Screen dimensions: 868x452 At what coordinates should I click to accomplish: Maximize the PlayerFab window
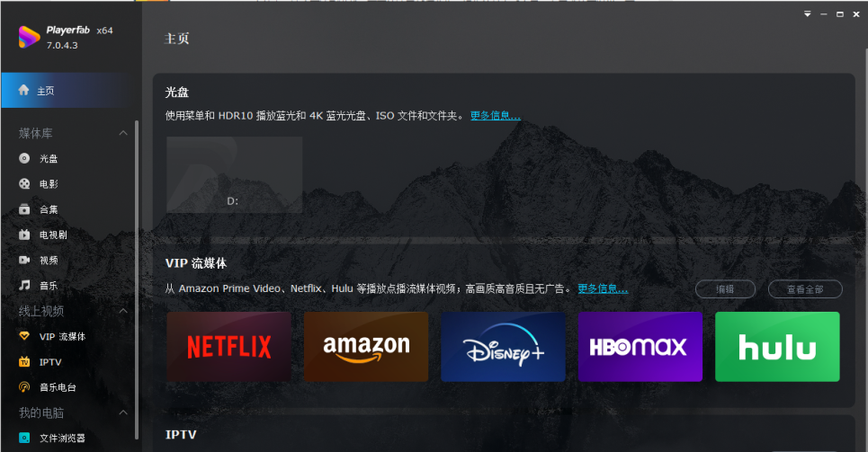click(840, 13)
